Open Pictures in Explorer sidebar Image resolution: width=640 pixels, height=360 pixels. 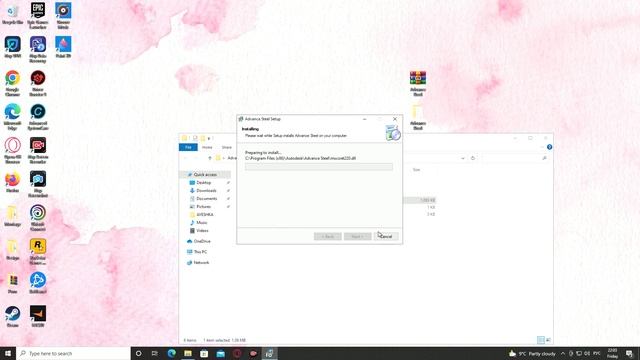(204, 207)
